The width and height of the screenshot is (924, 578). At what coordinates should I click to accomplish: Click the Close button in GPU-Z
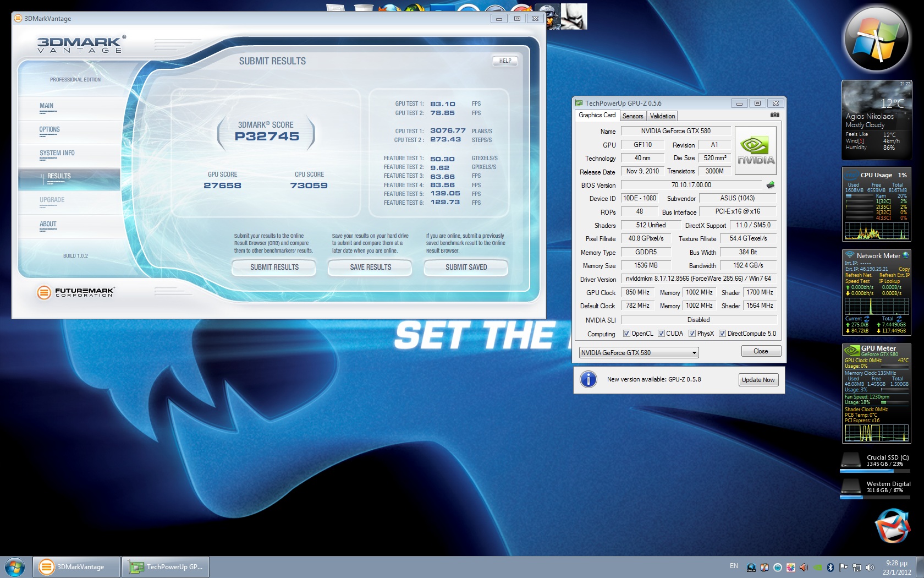[761, 351]
